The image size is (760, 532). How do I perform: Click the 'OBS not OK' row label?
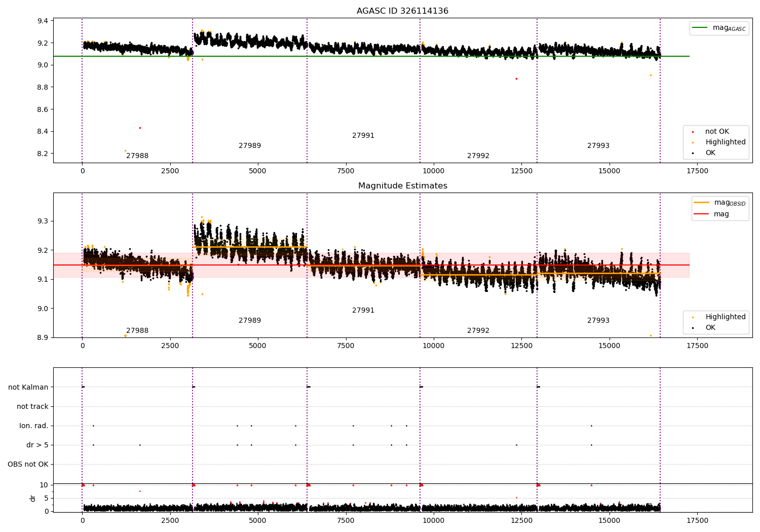[x=28, y=464]
